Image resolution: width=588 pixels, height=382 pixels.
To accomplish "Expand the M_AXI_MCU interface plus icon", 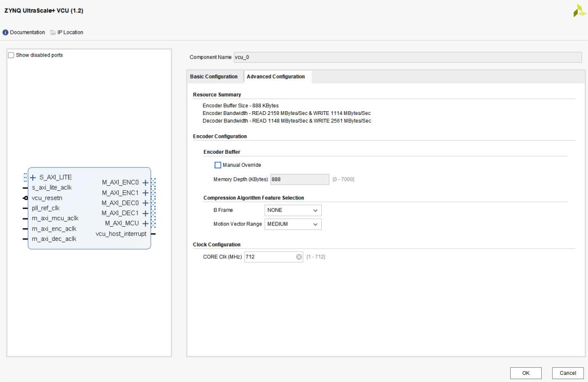I will (x=145, y=223).
